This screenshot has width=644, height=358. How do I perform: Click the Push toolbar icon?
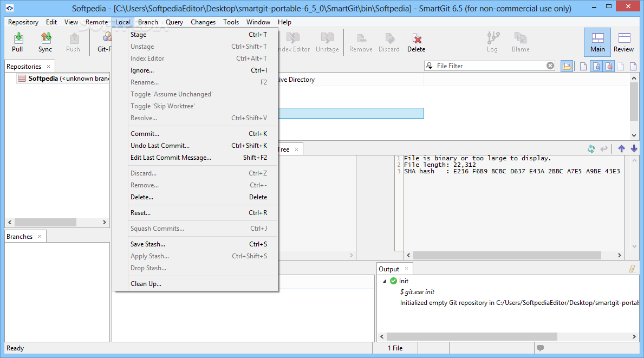coord(73,42)
